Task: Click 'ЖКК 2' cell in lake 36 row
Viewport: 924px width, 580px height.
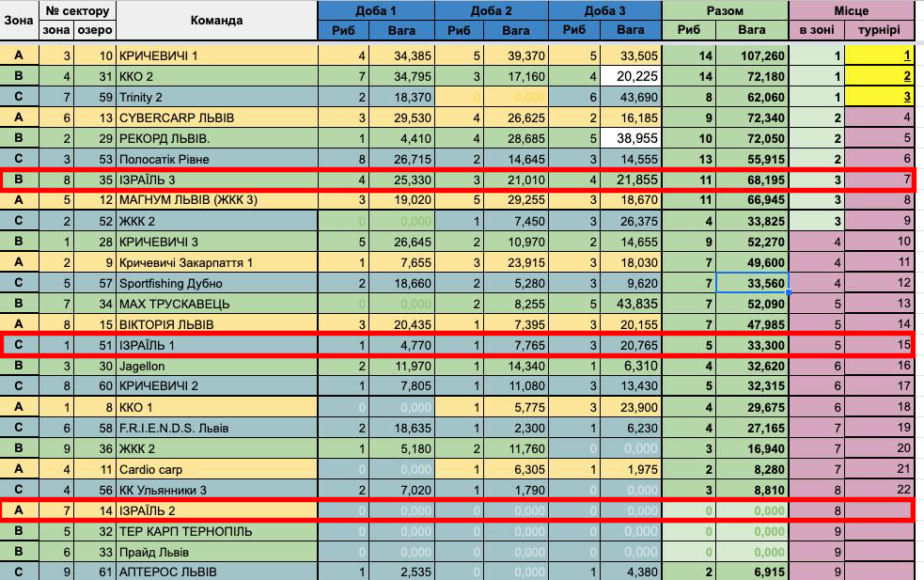Action: click(x=217, y=448)
